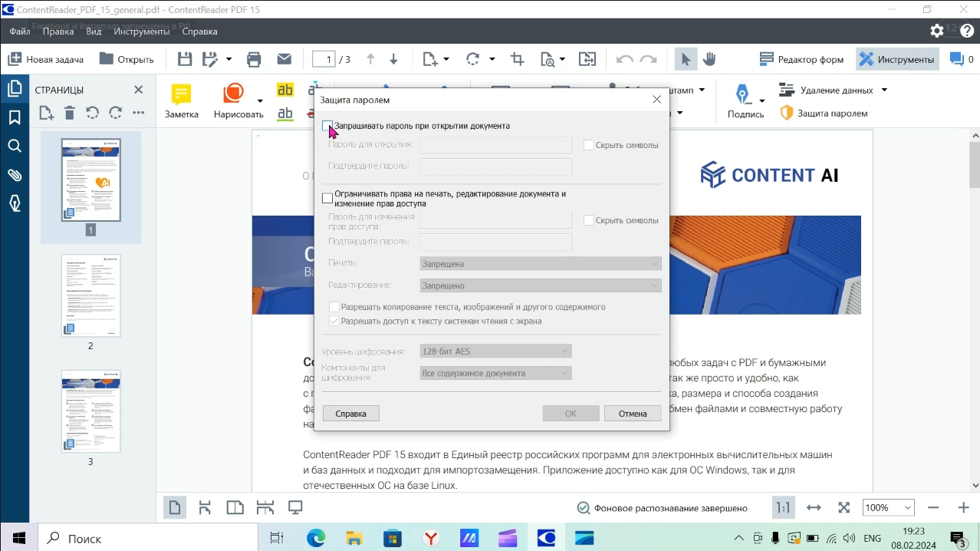Enable password prompt on document opening
980x551 pixels.
[x=327, y=126]
